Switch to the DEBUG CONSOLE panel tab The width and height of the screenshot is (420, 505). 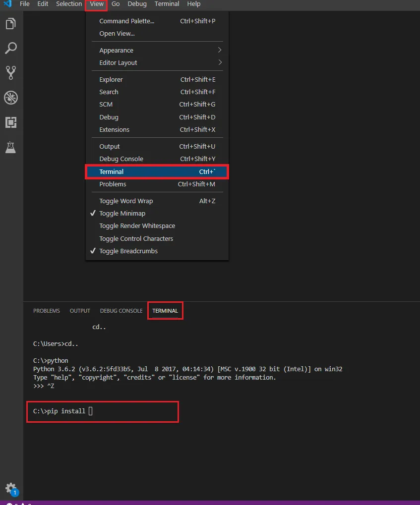coord(121,311)
